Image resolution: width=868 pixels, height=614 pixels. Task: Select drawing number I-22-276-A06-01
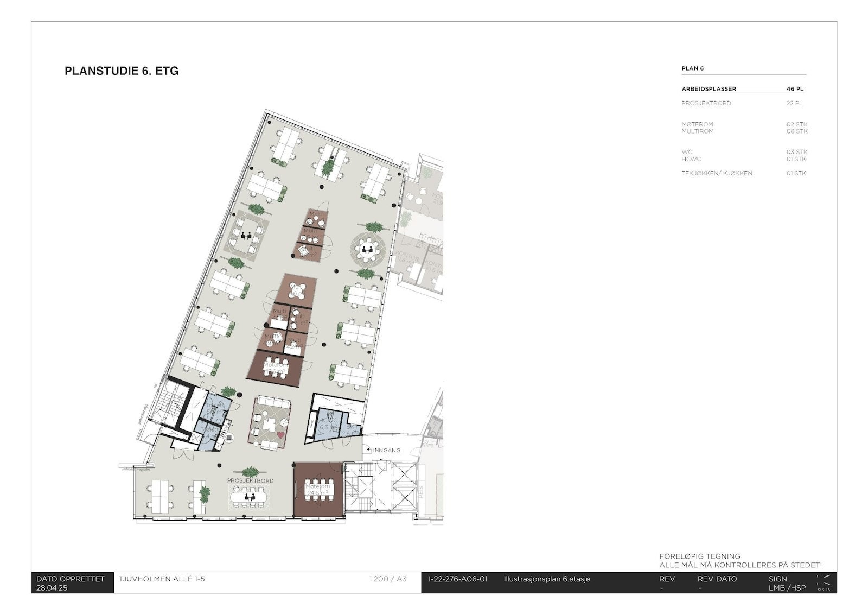click(458, 579)
